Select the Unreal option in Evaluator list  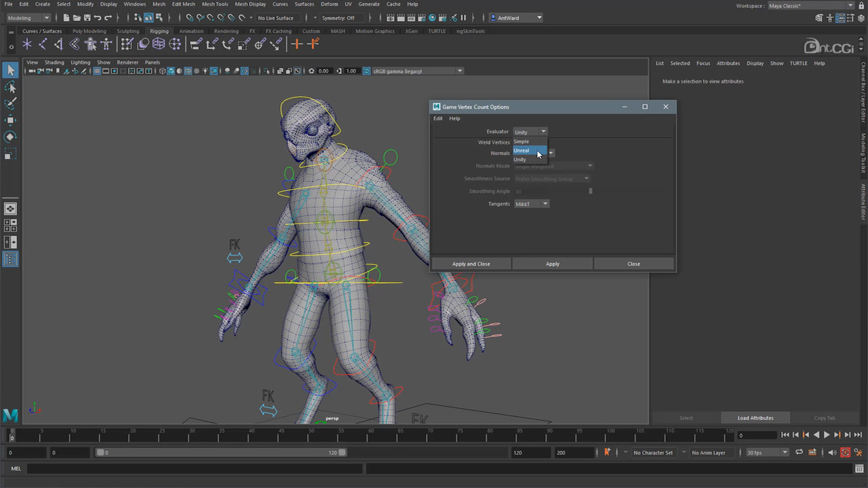[x=522, y=150]
